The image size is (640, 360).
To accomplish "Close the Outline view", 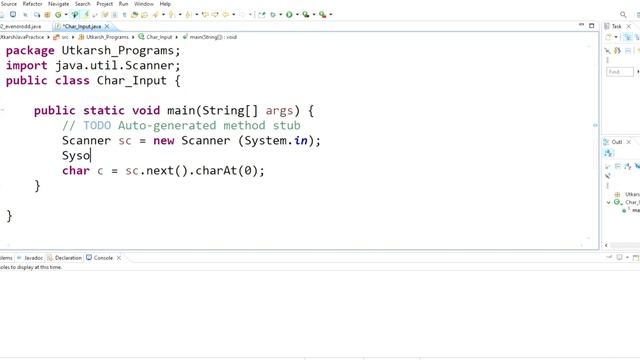I will (x=629, y=142).
